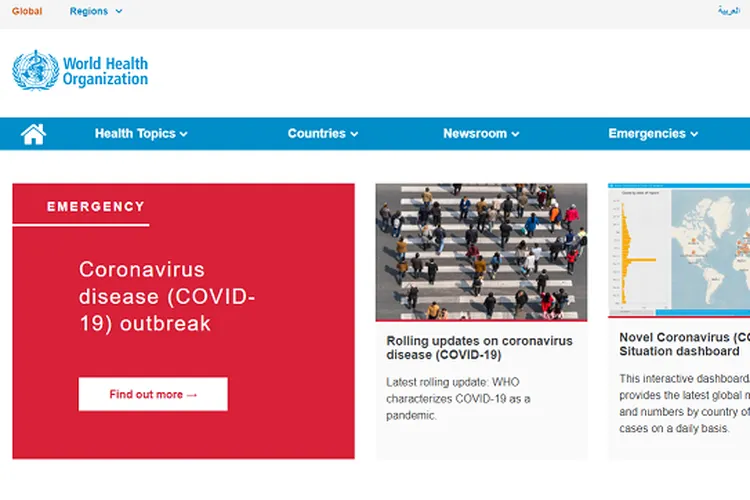Click the EMERGENCY label on red banner
Screen dimensions: 750x500
click(96, 207)
